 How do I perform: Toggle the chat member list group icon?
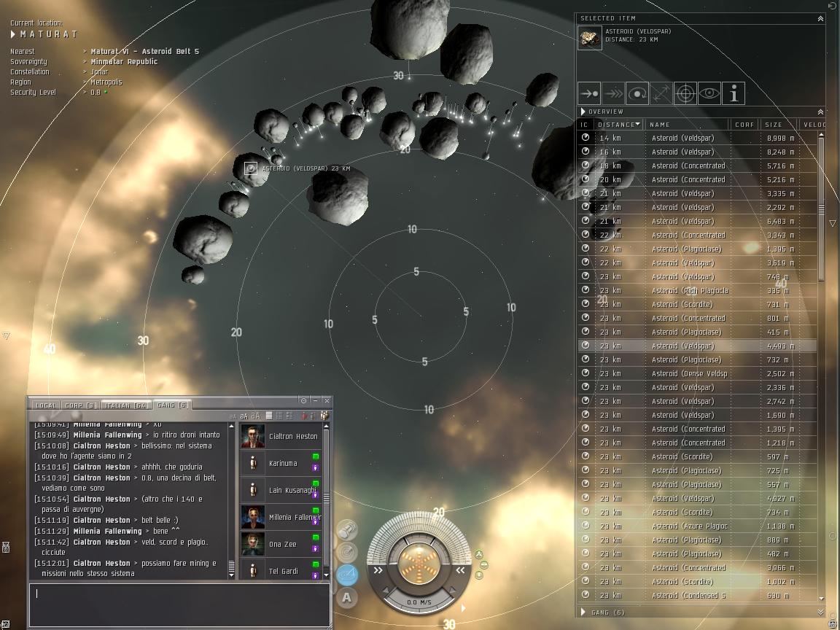(324, 415)
